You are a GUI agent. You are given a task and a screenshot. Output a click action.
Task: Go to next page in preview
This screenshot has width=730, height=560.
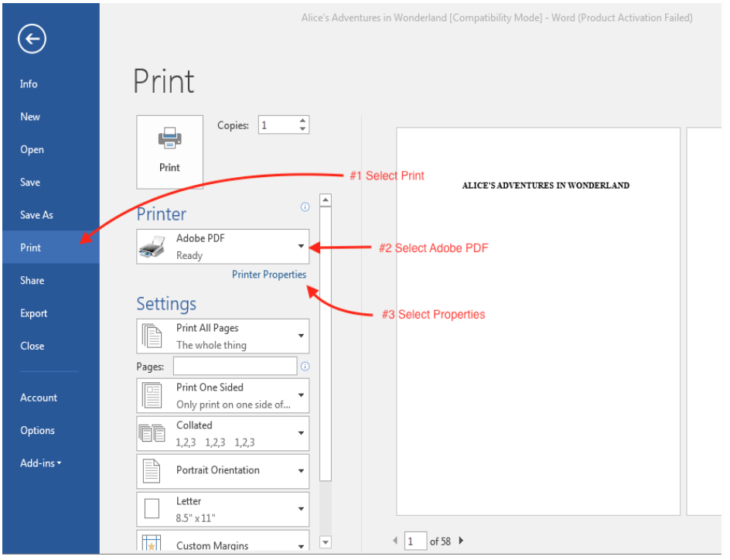click(x=461, y=541)
